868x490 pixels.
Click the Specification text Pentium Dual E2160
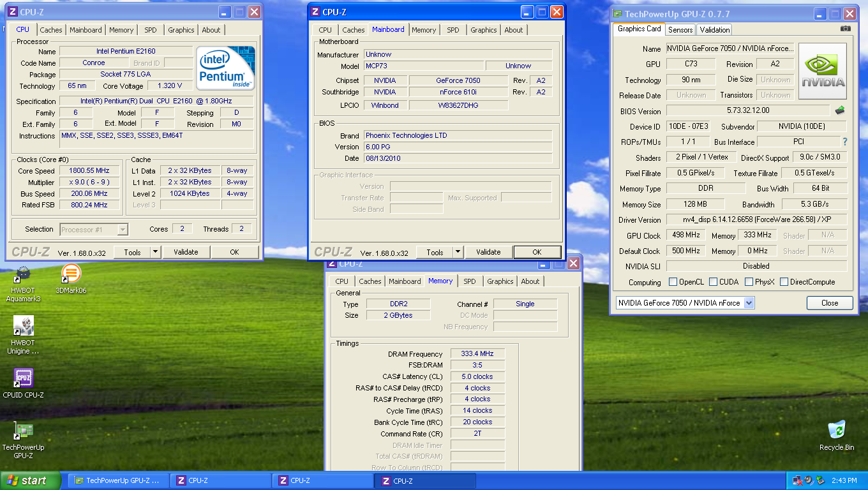tap(156, 101)
